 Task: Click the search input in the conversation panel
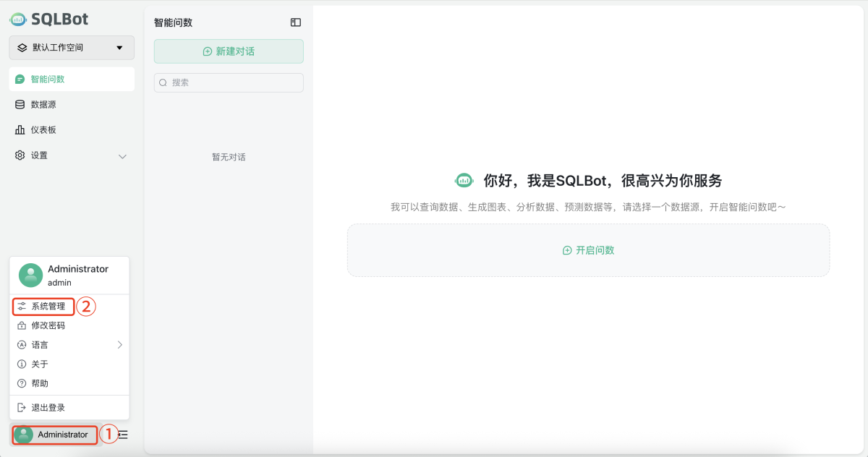pos(229,82)
